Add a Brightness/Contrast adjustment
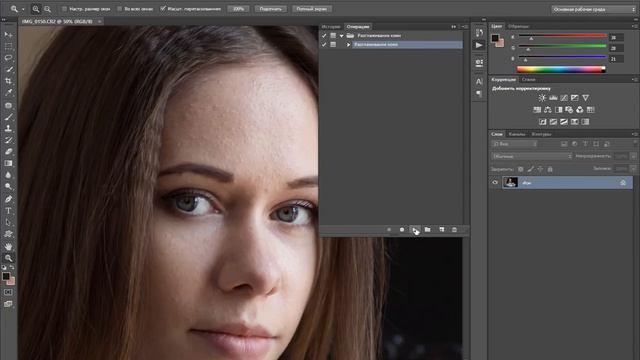Viewport: 640px width, 360px height. (x=542, y=98)
